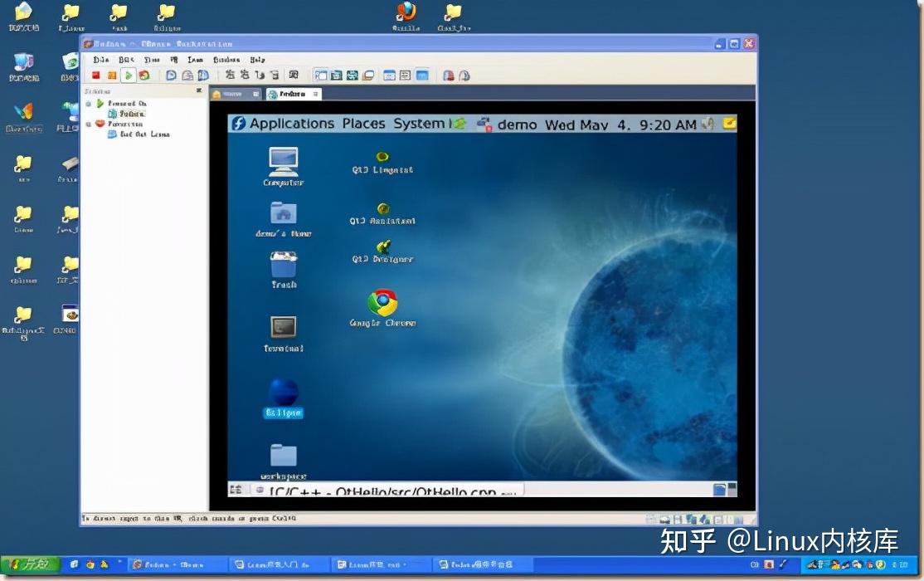Expand the Favorites section in the sidebar
This screenshot has height=581, width=924.
[89, 124]
